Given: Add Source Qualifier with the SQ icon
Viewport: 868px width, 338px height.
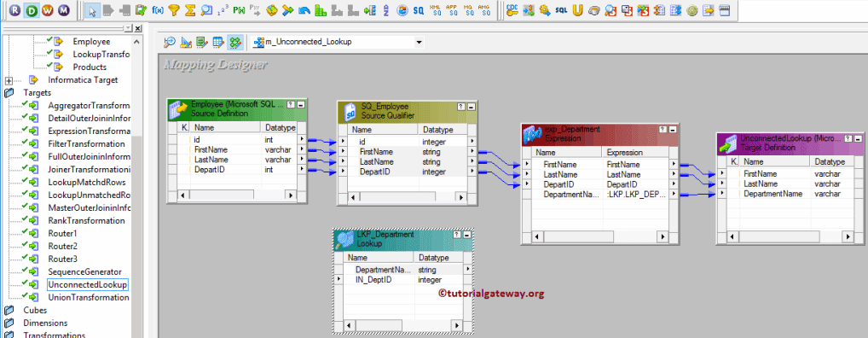Looking at the screenshot, I should (419, 10).
